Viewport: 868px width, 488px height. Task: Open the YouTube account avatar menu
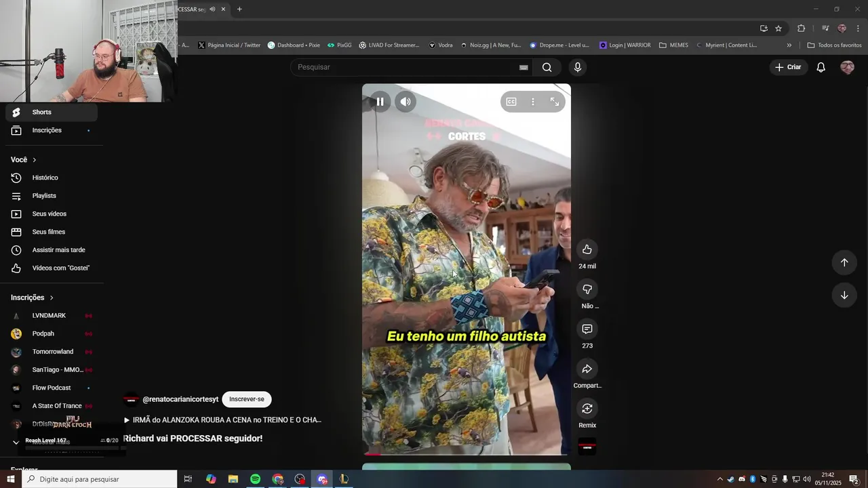(x=847, y=67)
